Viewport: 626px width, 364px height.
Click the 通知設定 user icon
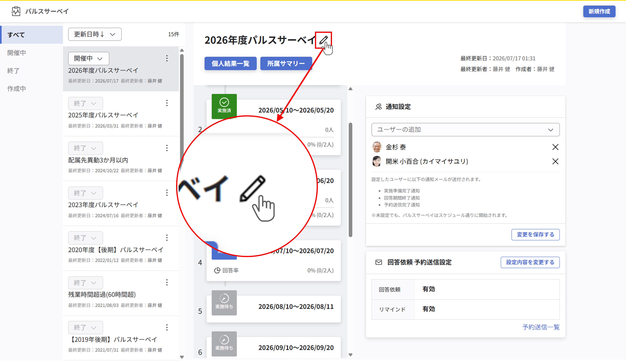[378, 107]
